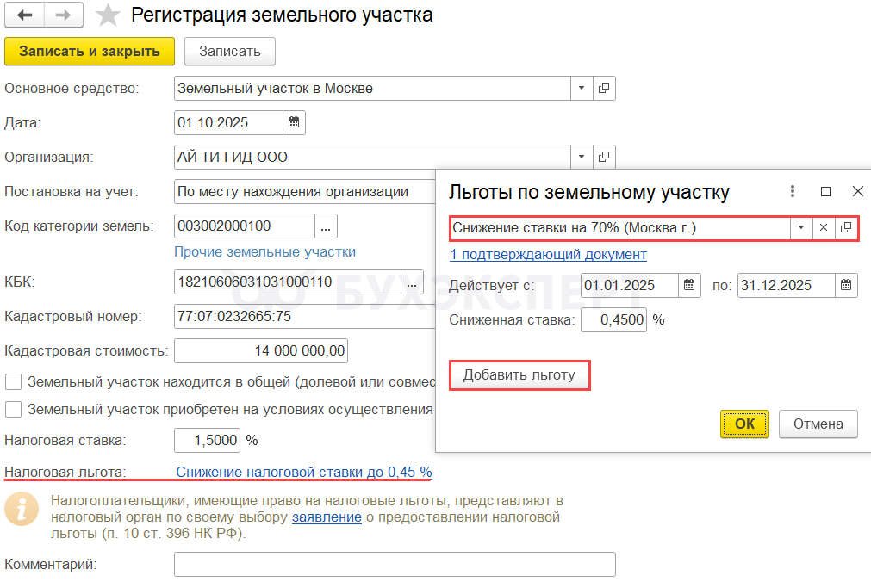Open the 1 подтверждающий документ link
871x588 pixels.
click(x=548, y=255)
